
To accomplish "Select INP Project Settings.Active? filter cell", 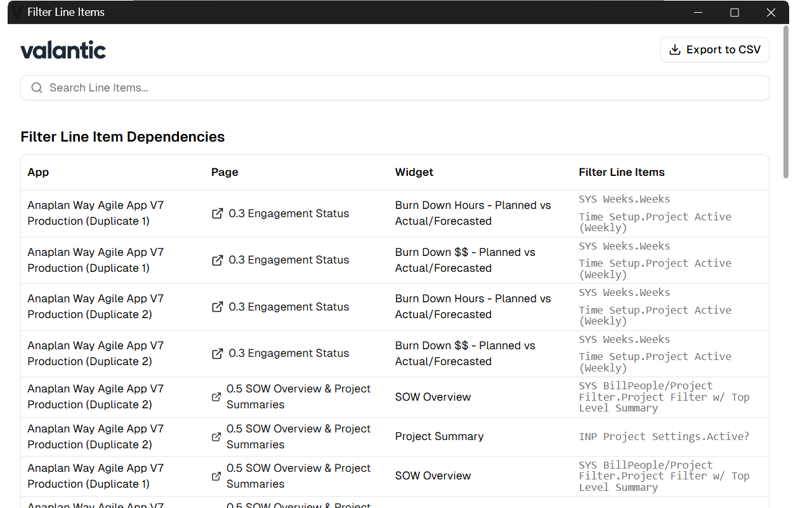I will pyautogui.click(x=664, y=437).
